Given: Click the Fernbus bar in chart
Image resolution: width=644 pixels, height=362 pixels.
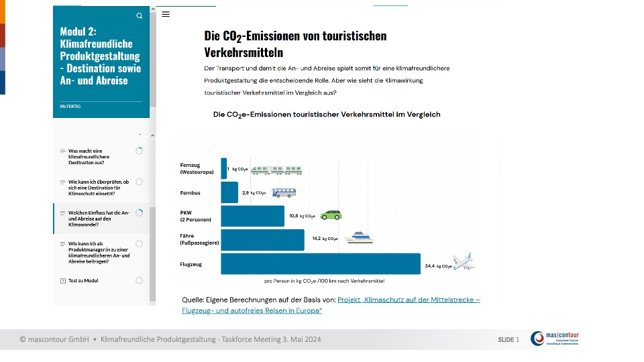Looking at the screenshot, I should coord(229,192).
